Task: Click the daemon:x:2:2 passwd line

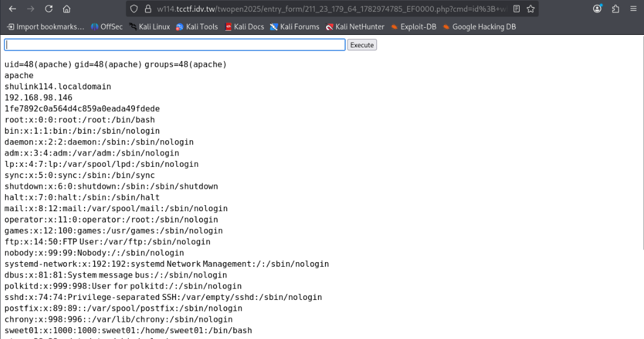Action: (99, 142)
